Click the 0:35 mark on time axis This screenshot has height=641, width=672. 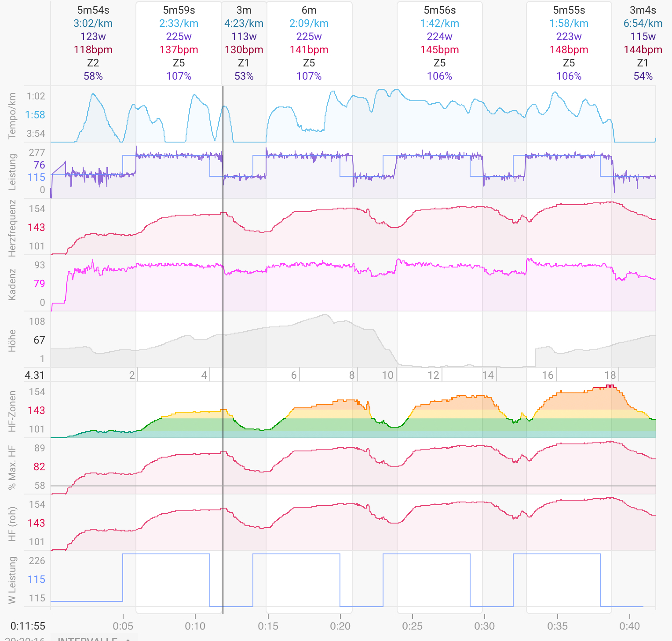pos(557,626)
